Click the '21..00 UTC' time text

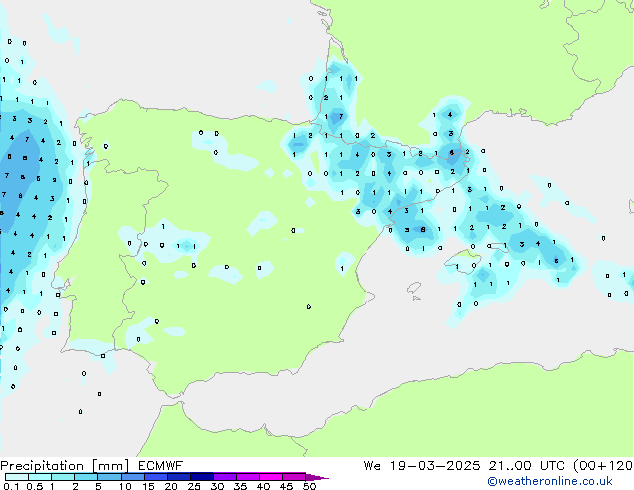pyautogui.click(x=526, y=466)
